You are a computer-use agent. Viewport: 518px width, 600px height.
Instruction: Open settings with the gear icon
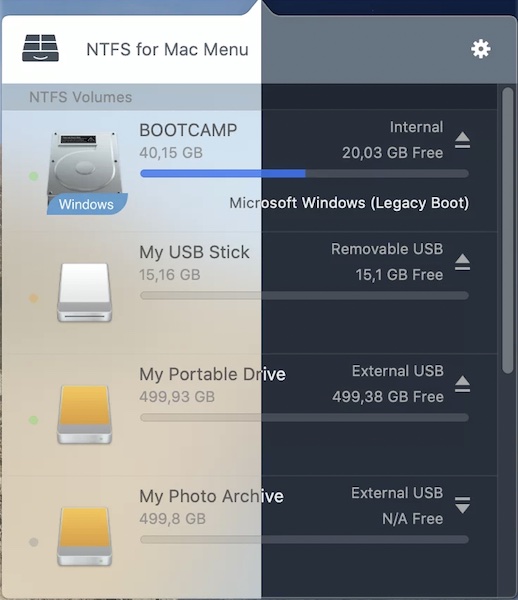pyautogui.click(x=481, y=49)
